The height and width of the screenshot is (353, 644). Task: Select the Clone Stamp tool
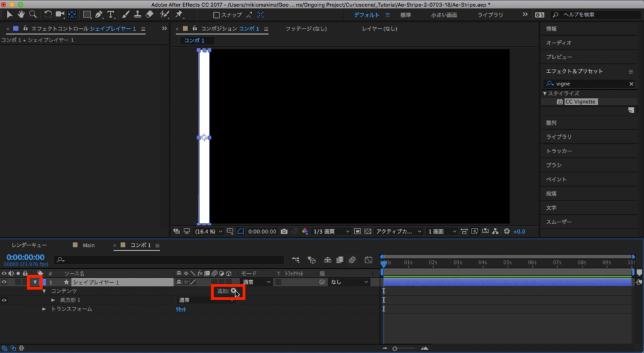pyautogui.click(x=137, y=14)
